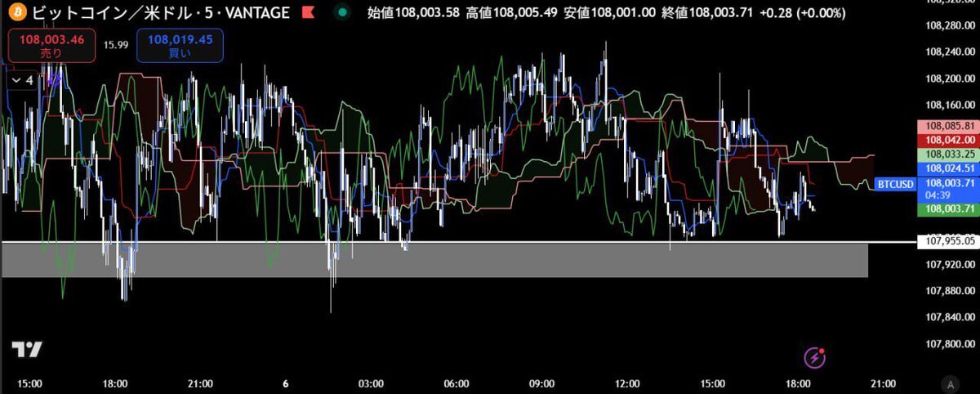Click the 12:00 time axis label
Viewport: 980px width, 394px height.
point(627,383)
